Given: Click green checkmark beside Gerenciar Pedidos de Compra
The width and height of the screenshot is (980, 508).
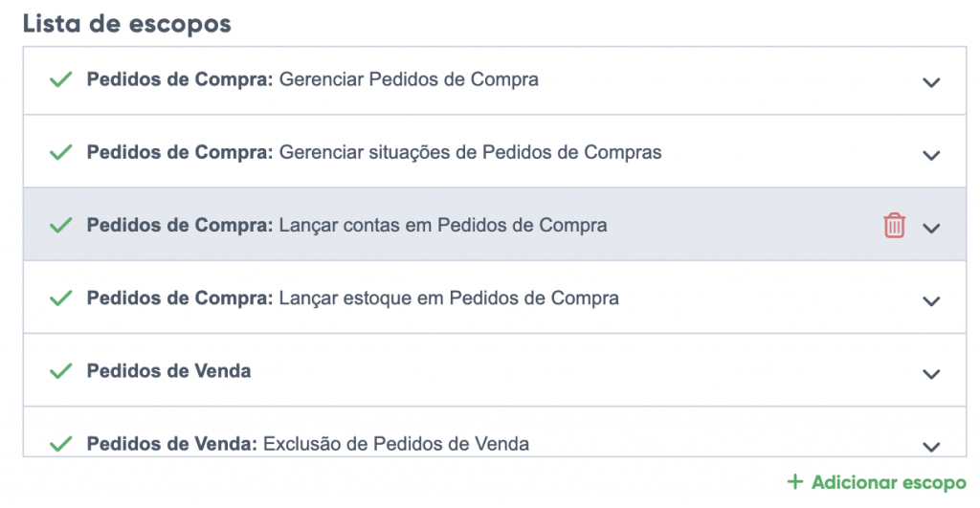Looking at the screenshot, I should pyautogui.click(x=61, y=79).
